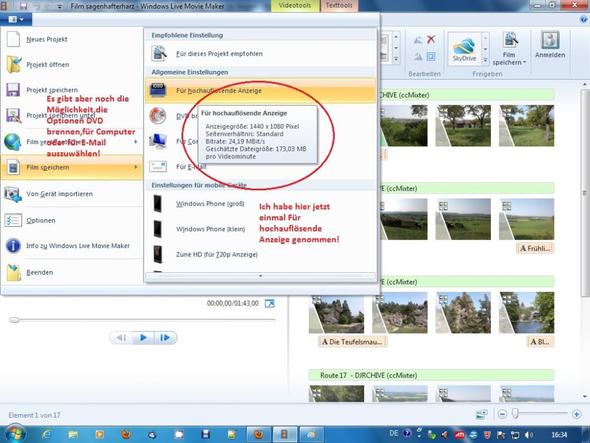Open Internet Explorer from the taskbar

[x=47, y=435]
